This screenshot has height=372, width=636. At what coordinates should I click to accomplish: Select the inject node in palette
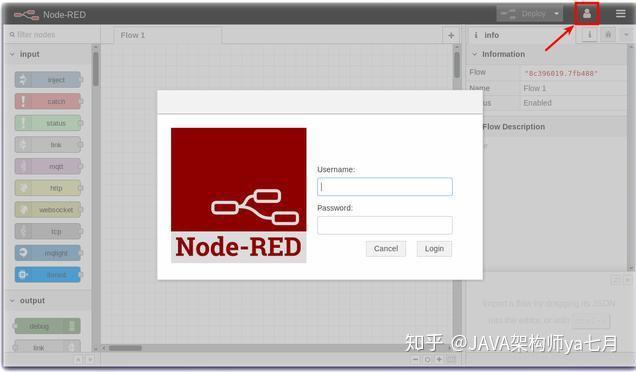pyautogui.click(x=48, y=80)
